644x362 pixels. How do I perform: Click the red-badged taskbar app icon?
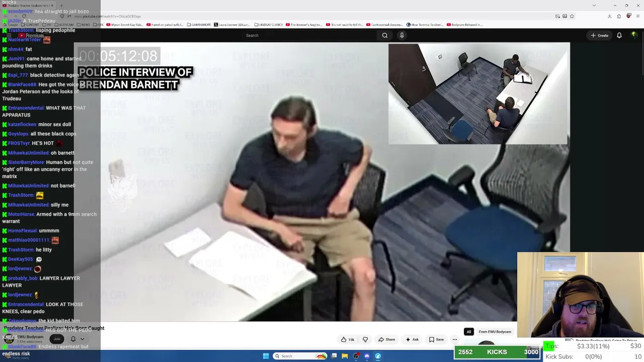pos(356,356)
